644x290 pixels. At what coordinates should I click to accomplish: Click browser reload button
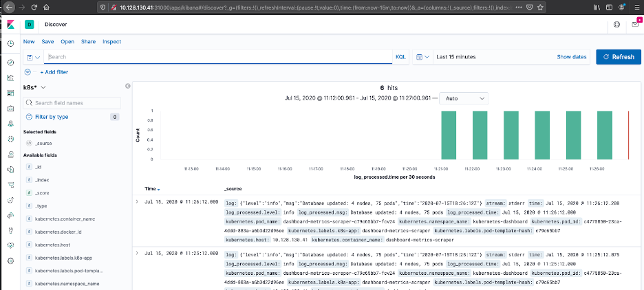[34, 8]
